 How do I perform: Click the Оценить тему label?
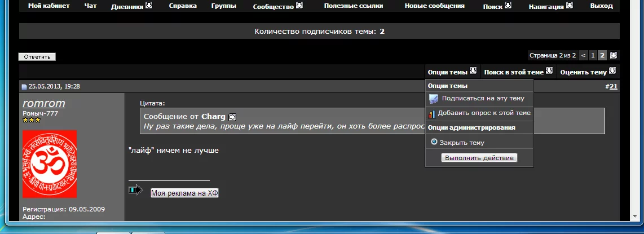(x=583, y=72)
